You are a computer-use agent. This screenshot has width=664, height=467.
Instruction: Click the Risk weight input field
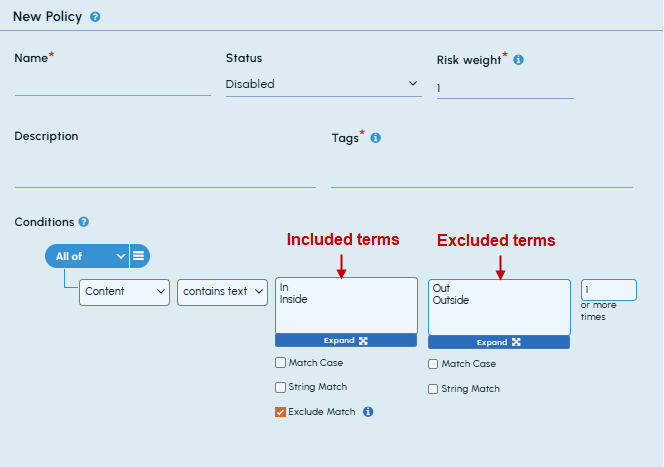click(505, 88)
